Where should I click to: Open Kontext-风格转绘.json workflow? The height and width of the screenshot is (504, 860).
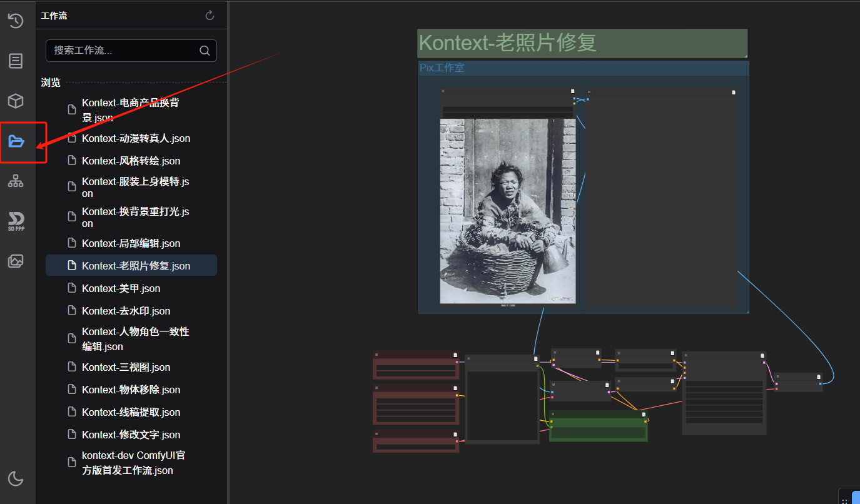pos(131,161)
